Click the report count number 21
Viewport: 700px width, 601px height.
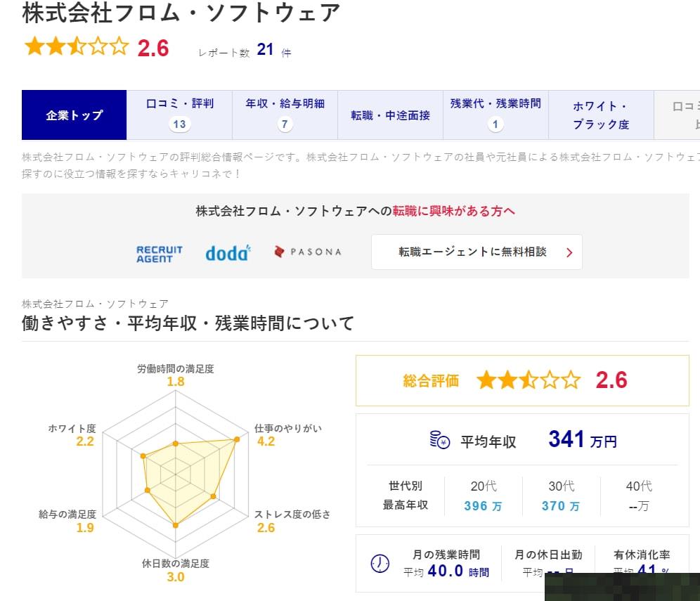click(265, 49)
